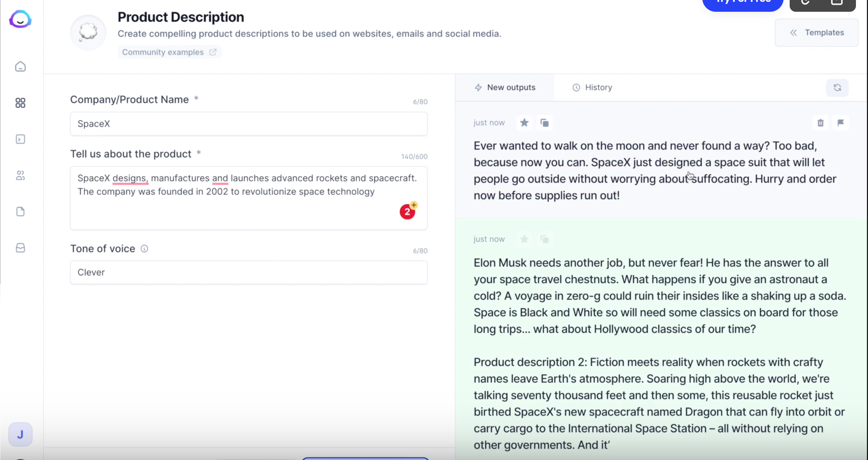Click the Company/Product Name field containing SpaceX
The width and height of the screenshot is (868, 460).
point(249,124)
